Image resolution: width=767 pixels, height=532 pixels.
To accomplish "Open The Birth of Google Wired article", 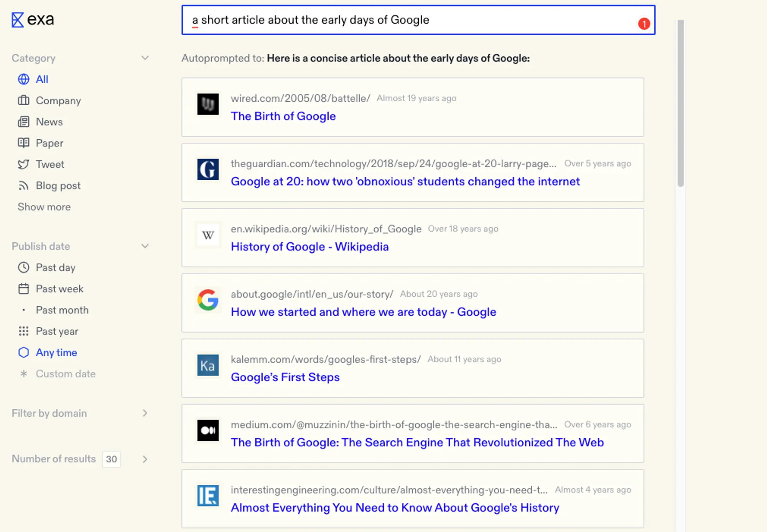I will click(283, 116).
